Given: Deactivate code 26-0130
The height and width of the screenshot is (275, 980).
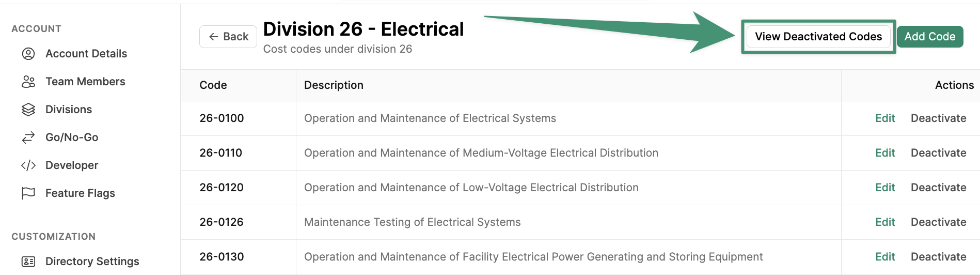Looking at the screenshot, I should (x=938, y=257).
